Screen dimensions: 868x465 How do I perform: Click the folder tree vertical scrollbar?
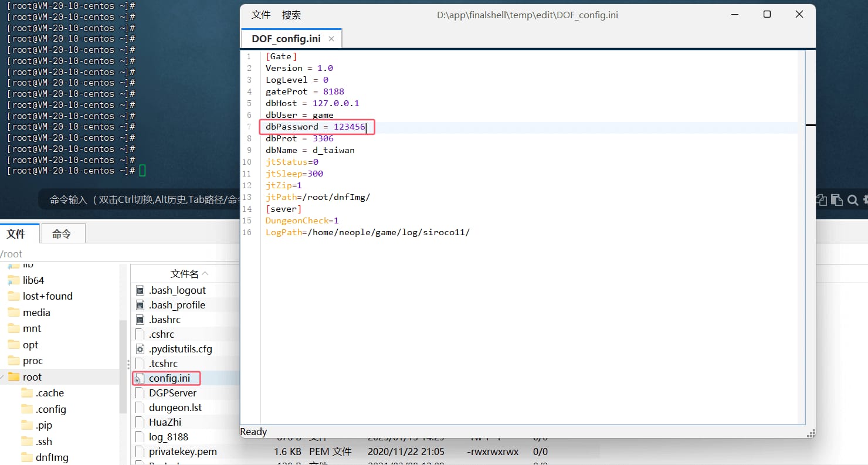(123, 366)
